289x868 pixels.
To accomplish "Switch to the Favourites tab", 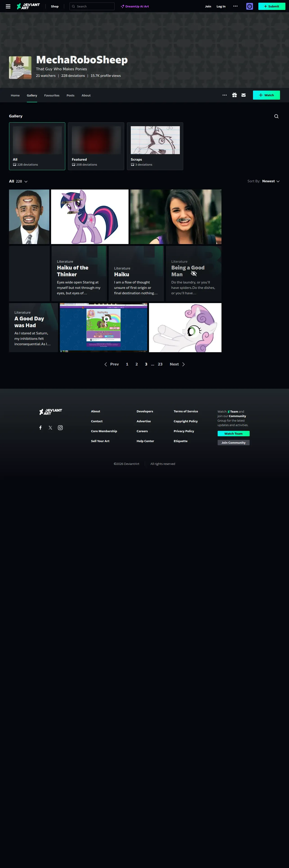I will click(52, 95).
